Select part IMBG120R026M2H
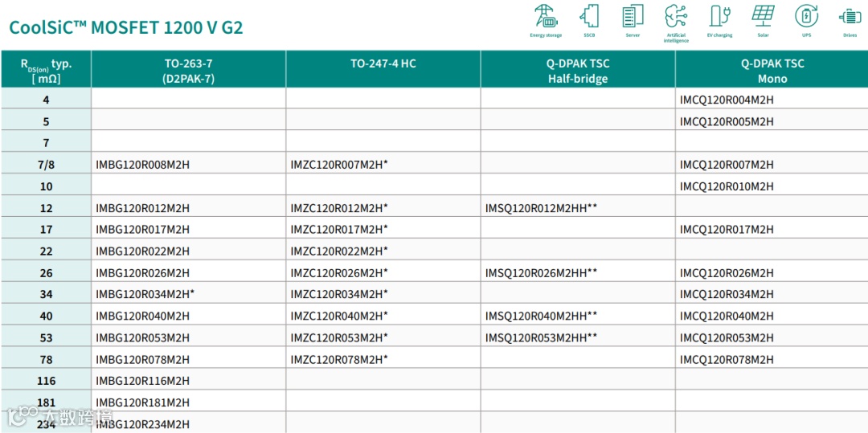Viewport: 868px width, 433px height. tap(142, 272)
